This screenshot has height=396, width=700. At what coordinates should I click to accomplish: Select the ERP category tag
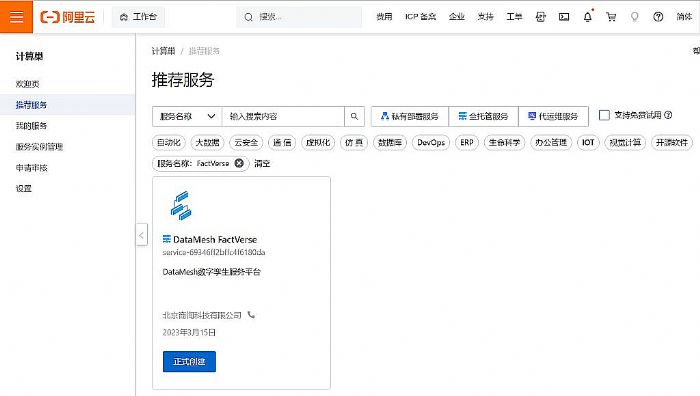[467, 142]
